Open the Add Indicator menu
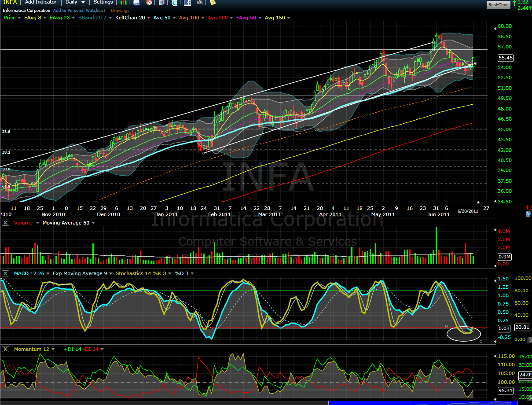Viewport: 532px width, 405px height. click(x=40, y=2)
